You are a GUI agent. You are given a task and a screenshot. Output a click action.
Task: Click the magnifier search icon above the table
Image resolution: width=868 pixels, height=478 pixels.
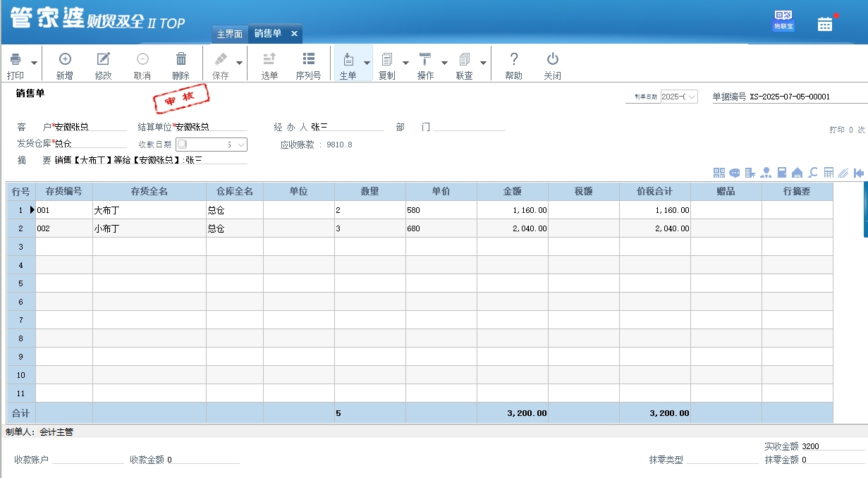(x=813, y=173)
